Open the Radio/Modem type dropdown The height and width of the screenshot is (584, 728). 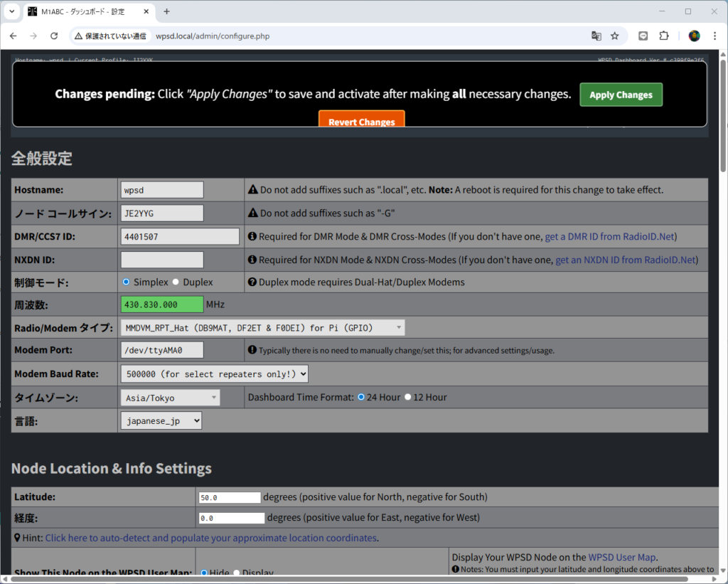263,328
